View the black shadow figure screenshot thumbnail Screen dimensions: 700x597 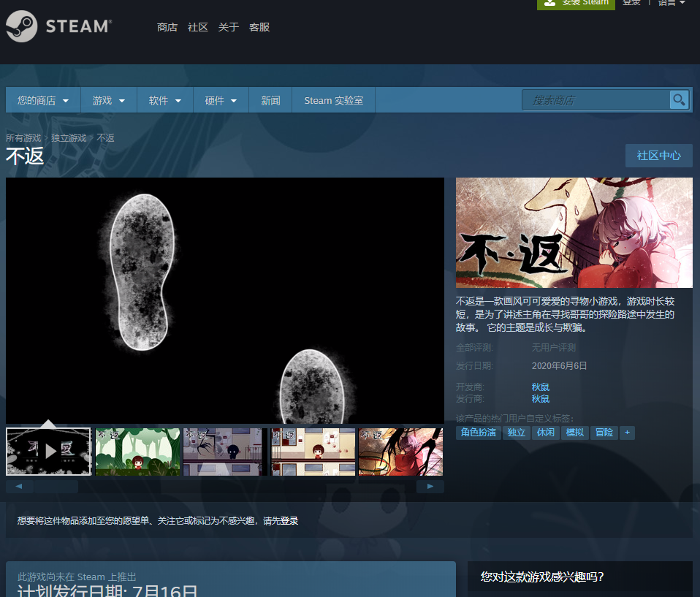click(226, 452)
